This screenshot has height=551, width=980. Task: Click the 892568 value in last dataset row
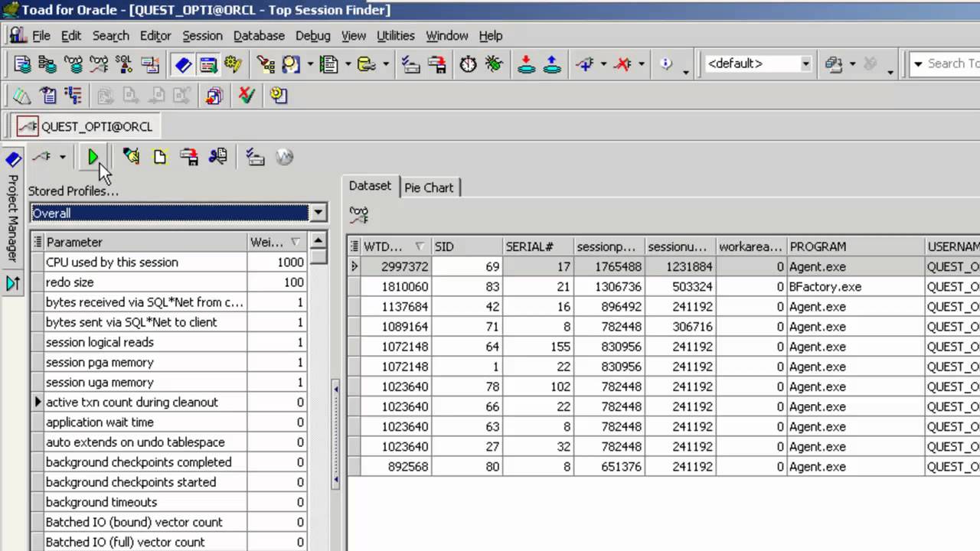[x=396, y=466]
